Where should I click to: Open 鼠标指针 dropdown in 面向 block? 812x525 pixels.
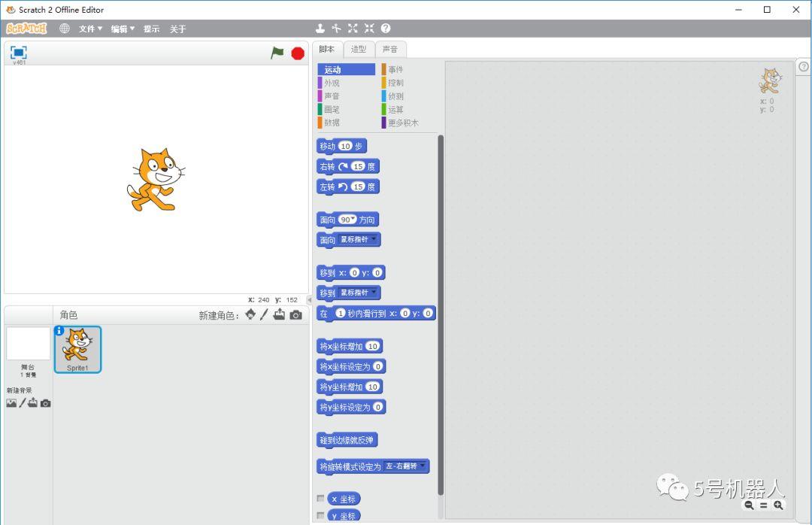click(x=359, y=239)
